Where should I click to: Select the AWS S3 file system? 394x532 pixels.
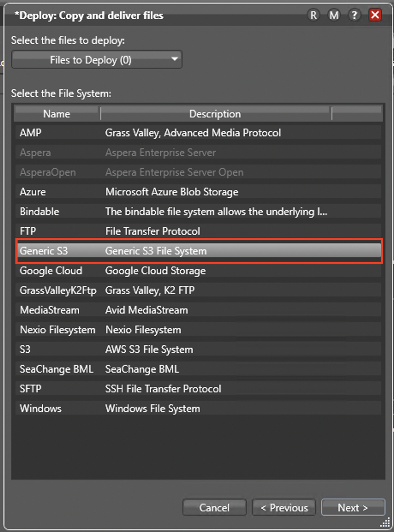(198, 350)
